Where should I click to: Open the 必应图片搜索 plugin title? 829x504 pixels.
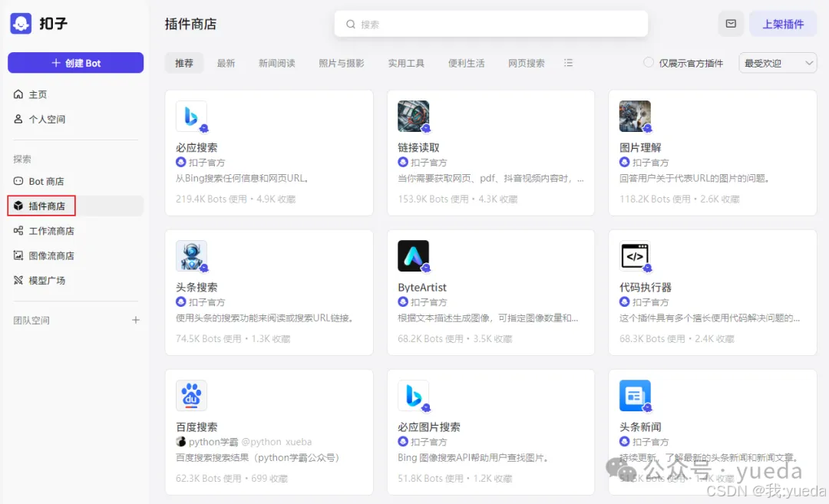(x=429, y=427)
